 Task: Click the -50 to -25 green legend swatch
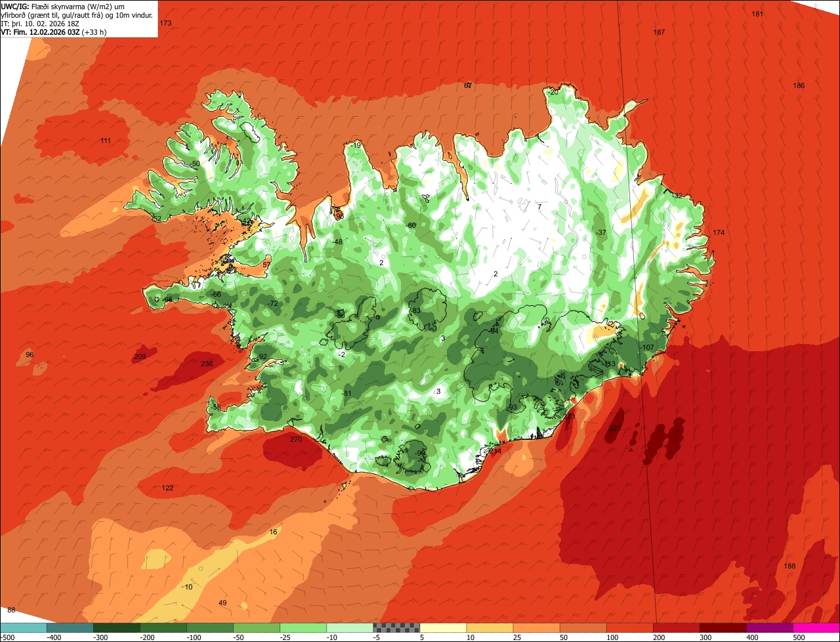click(x=256, y=628)
